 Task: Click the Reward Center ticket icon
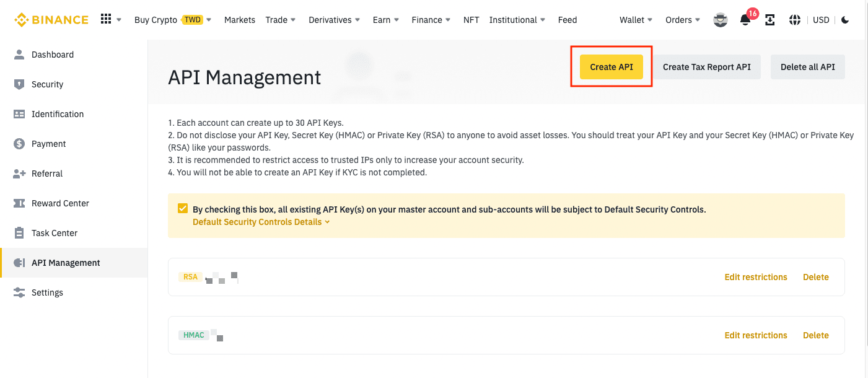[x=19, y=203]
